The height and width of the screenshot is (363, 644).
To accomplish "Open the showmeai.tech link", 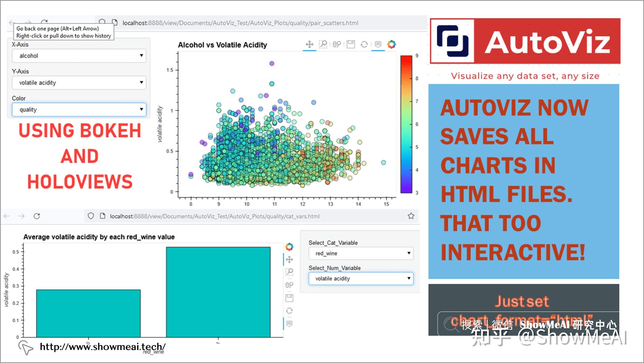I will click(x=102, y=347).
